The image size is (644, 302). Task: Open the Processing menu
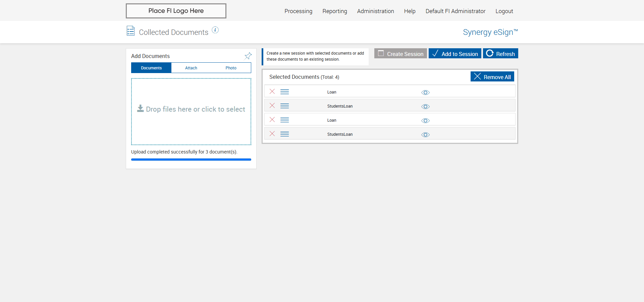click(298, 11)
